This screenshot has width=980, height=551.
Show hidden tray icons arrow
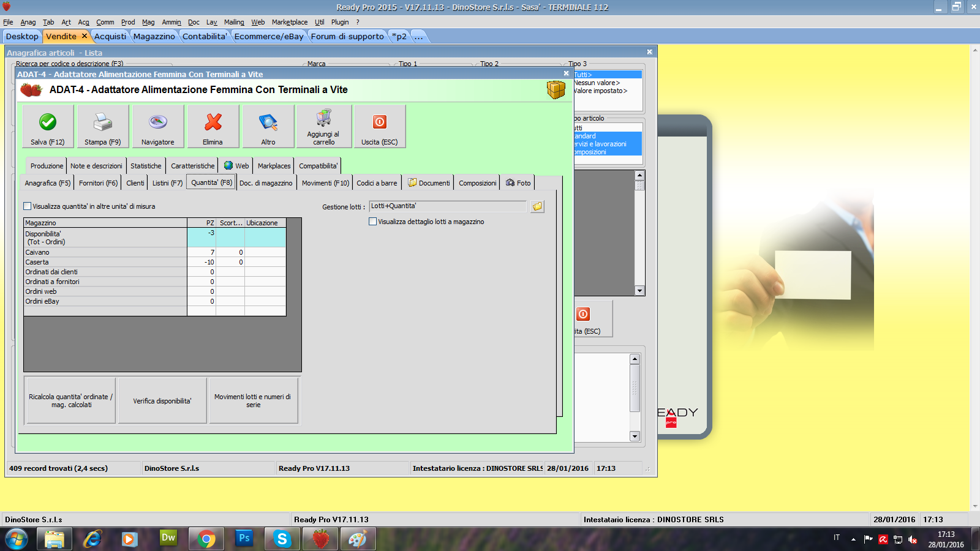853,539
